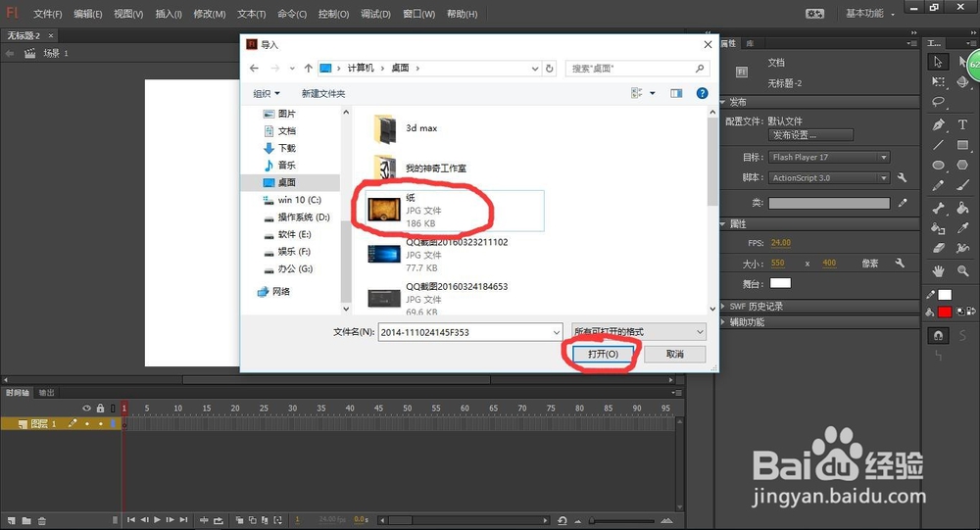Create a new layer folder
The width and height of the screenshot is (980, 530).
point(26,520)
